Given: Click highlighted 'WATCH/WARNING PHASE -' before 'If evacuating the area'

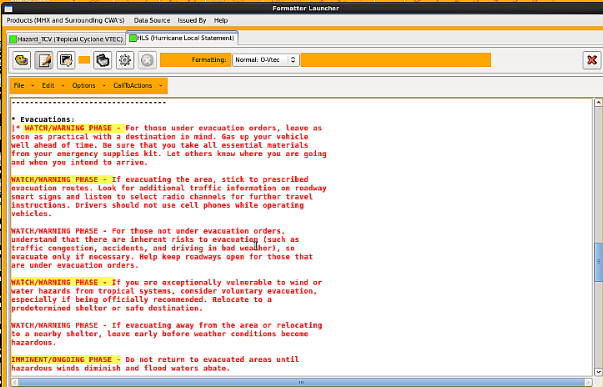Looking at the screenshot, I should click(x=62, y=180).
